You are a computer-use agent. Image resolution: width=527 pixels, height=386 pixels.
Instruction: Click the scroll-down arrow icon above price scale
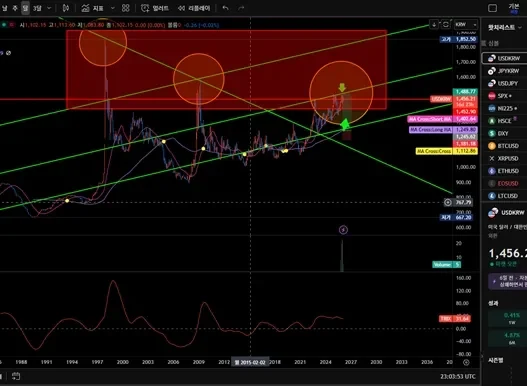[434, 25]
